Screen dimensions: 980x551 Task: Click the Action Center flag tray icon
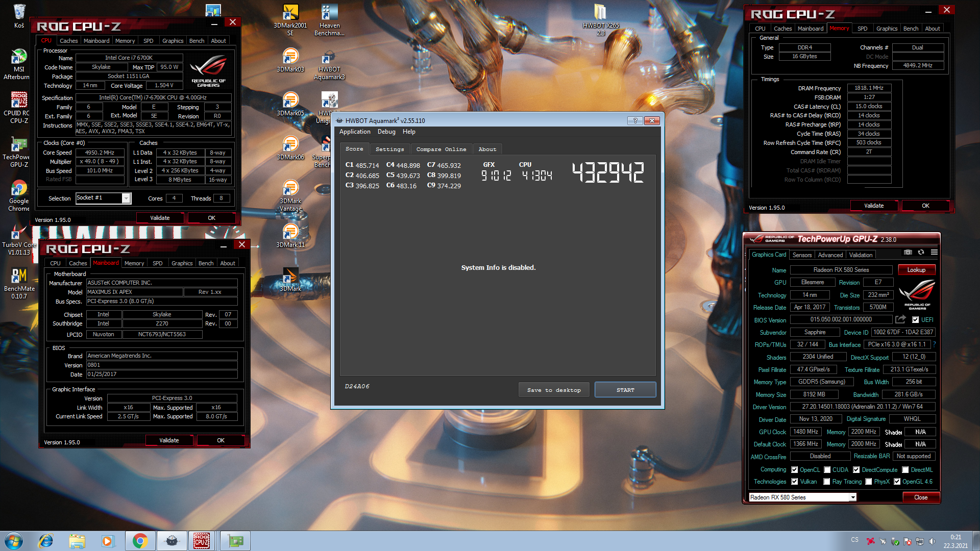click(908, 541)
